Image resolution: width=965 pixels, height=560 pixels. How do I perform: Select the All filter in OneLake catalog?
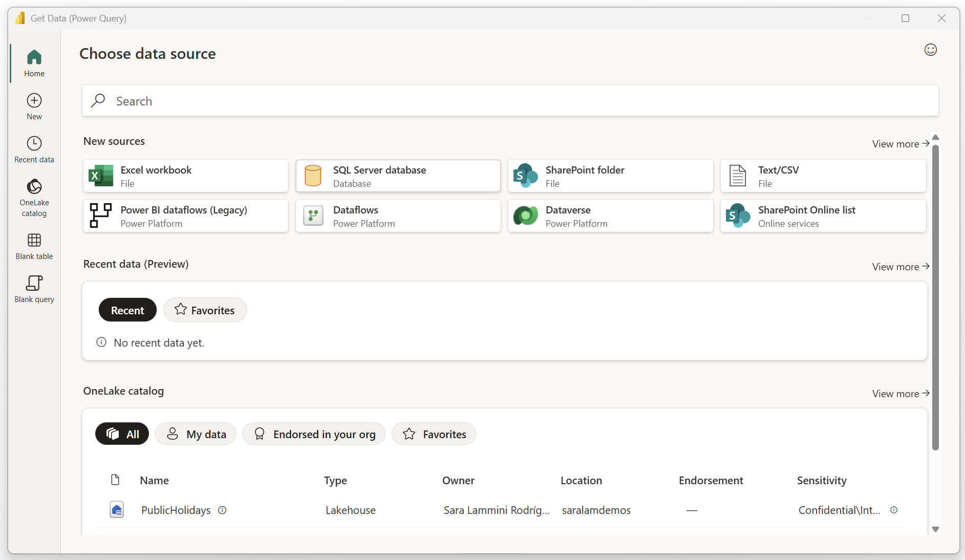[x=122, y=434]
